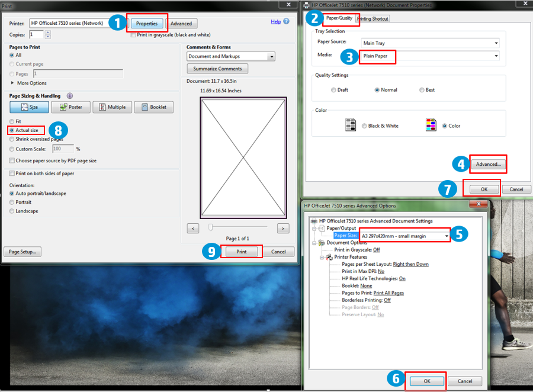The height and width of the screenshot is (392, 533).
Task: Expand More Options under Pages to Print
Action: (x=12, y=83)
